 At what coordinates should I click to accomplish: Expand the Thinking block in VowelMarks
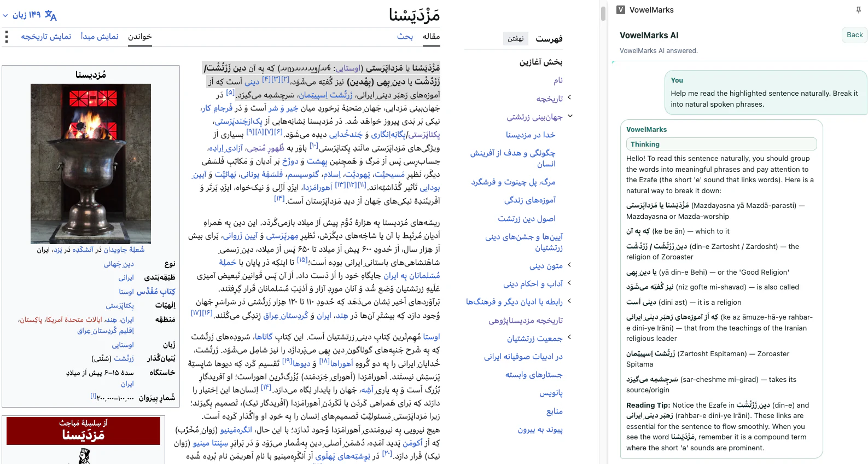pos(721,144)
